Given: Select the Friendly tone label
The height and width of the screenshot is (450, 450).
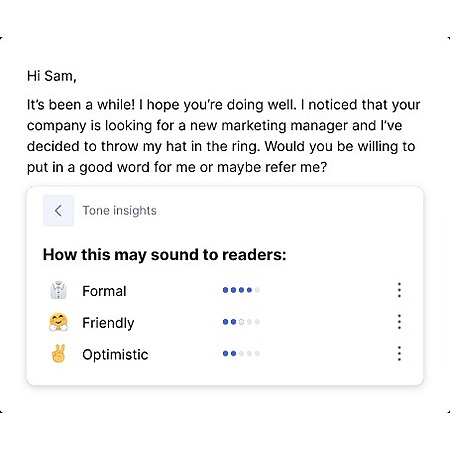Looking at the screenshot, I should click(x=108, y=323).
